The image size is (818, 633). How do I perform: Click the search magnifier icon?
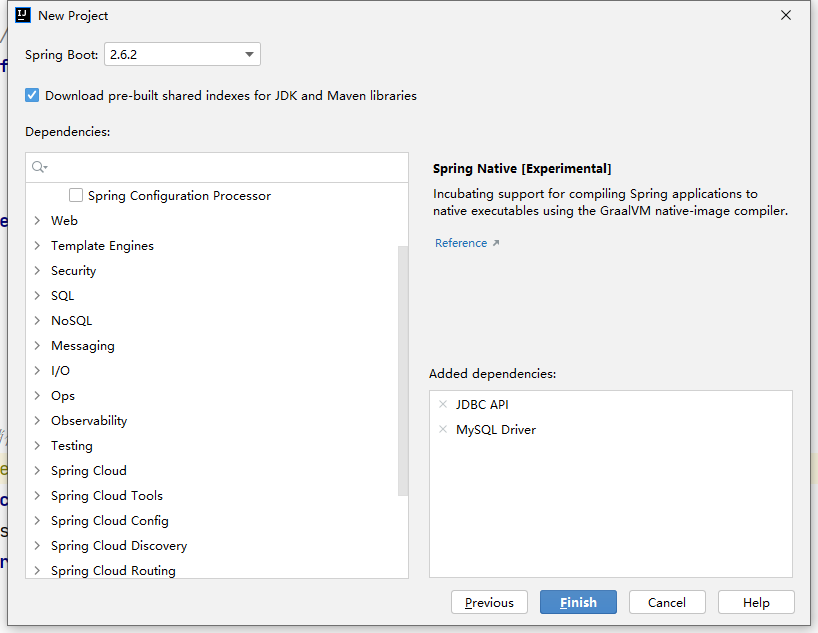(x=38, y=168)
